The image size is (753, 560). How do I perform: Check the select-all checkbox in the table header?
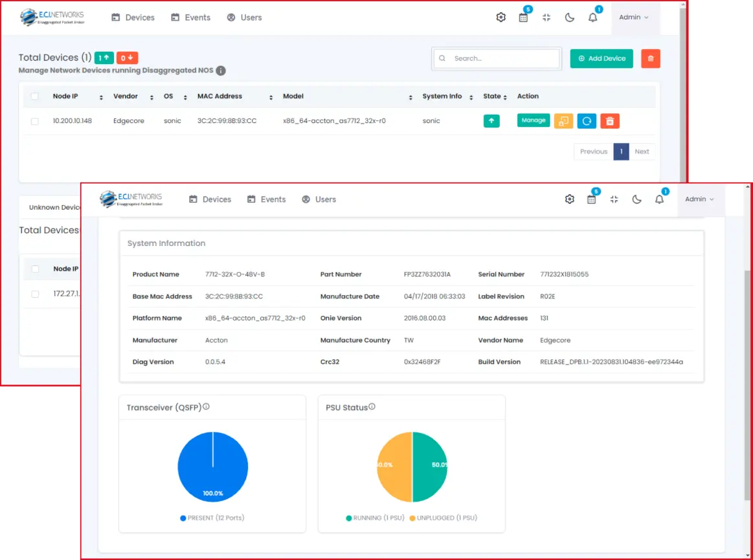click(34, 96)
